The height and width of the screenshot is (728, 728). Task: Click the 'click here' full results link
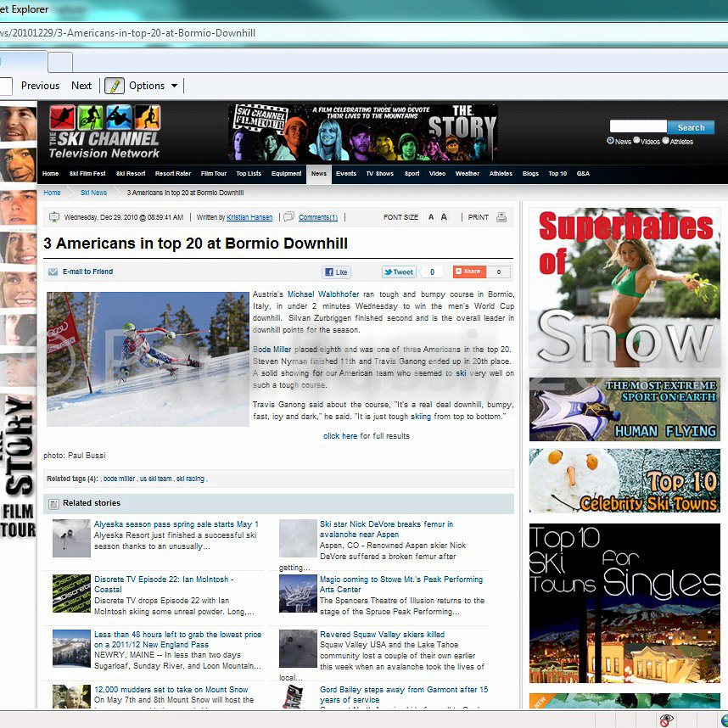tap(340, 436)
